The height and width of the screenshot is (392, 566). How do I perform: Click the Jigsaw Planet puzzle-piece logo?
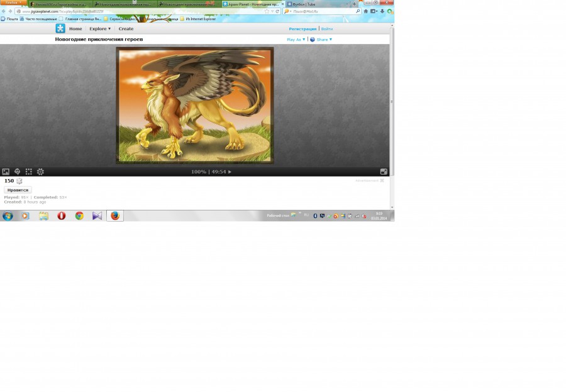[60, 28]
